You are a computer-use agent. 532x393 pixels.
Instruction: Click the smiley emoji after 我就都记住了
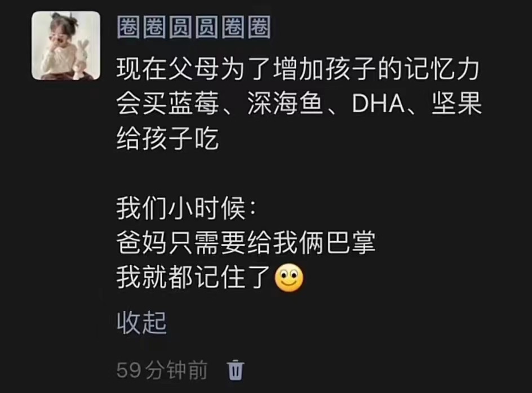(289, 278)
